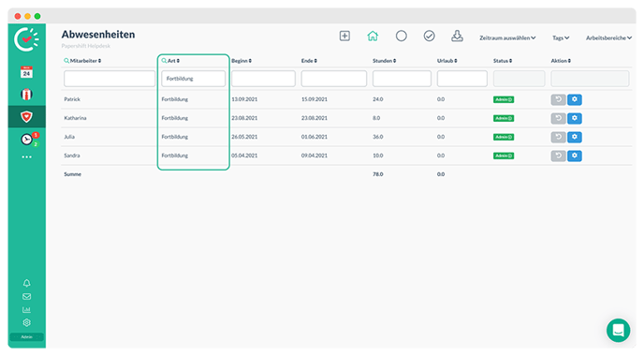The image size is (644, 356).
Task: Sort by the Aktion column header
Action: (561, 61)
